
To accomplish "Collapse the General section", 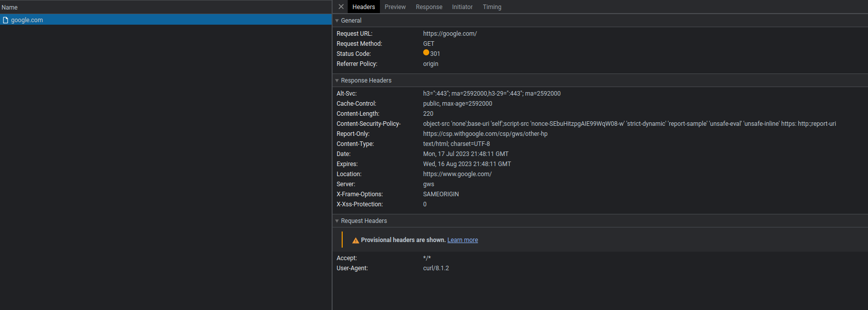I will pos(337,21).
